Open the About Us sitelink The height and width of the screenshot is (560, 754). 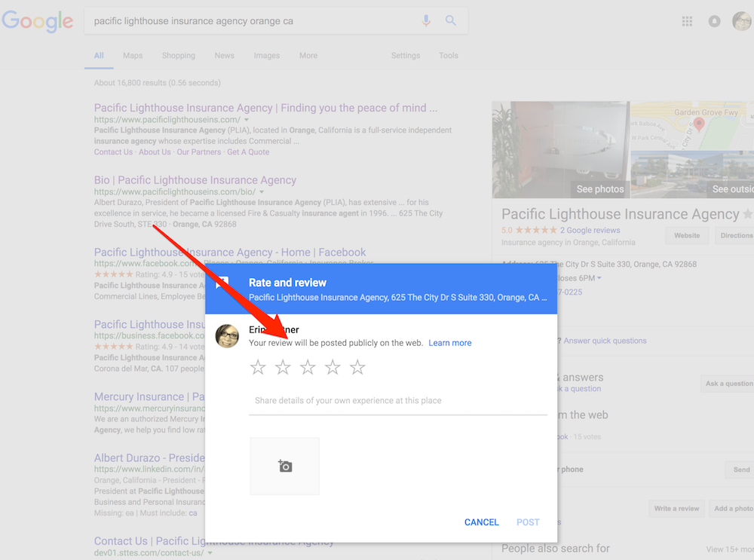tap(155, 152)
